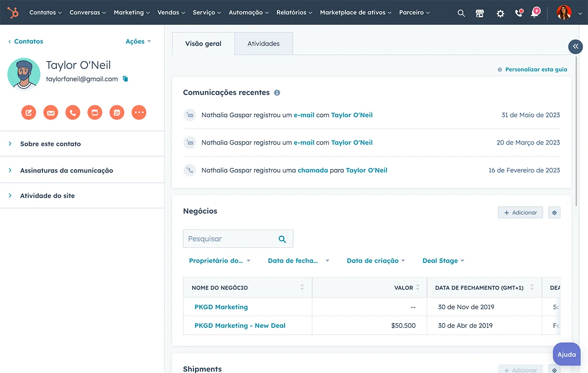
Task: Click info icon beside Comunicações recentes
Action: [x=277, y=93]
